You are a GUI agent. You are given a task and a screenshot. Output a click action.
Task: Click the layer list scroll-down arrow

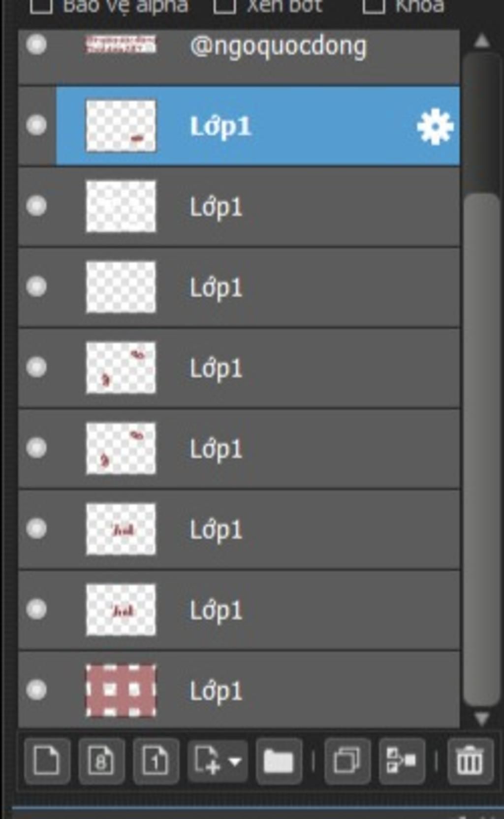click(482, 719)
